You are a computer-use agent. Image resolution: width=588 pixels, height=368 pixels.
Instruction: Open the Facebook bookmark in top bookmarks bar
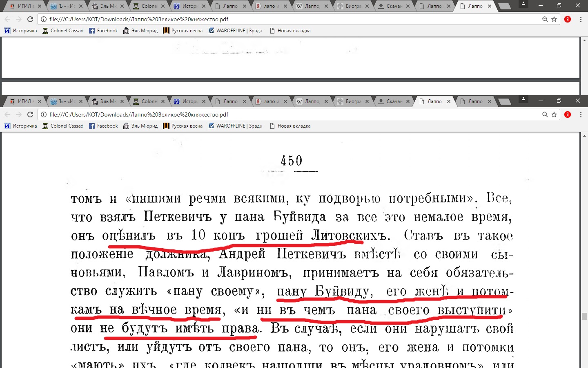(103, 31)
